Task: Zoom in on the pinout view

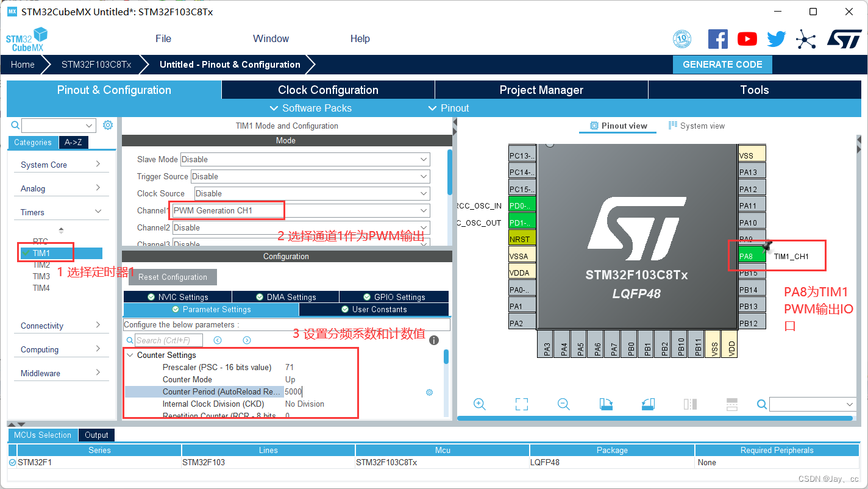Action: click(479, 404)
